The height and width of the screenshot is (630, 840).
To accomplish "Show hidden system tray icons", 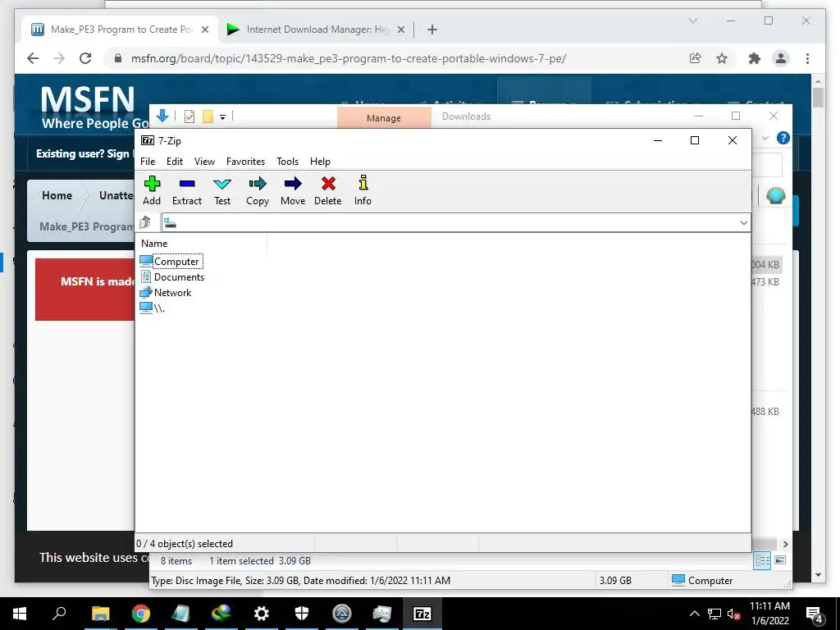I will [x=694, y=614].
